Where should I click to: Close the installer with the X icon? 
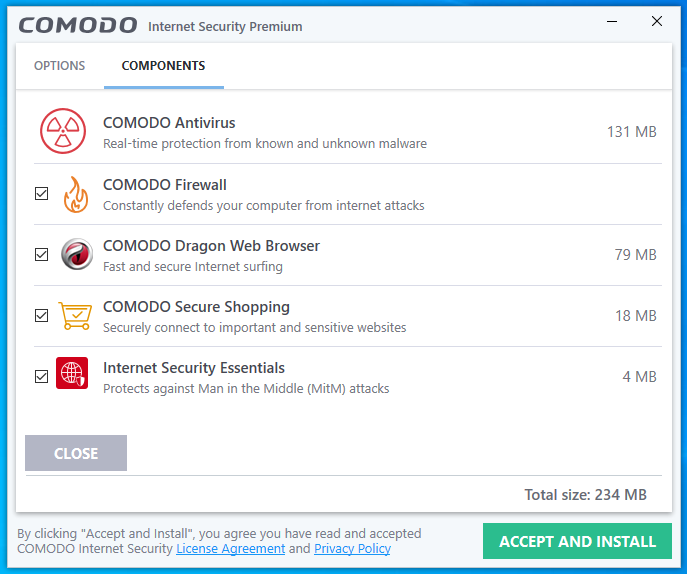coord(657,22)
